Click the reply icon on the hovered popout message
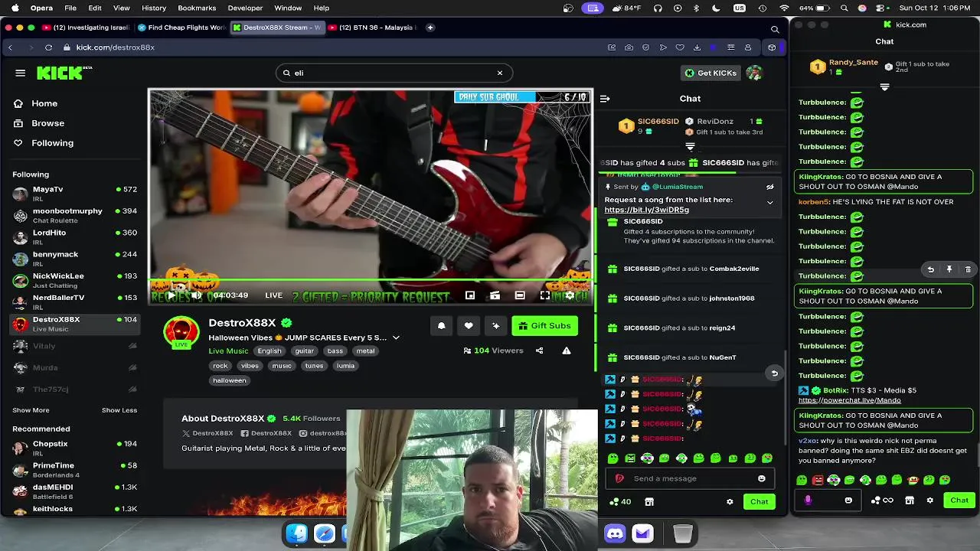Image resolution: width=980 pixels, height=551 pixels. [930, 269]
